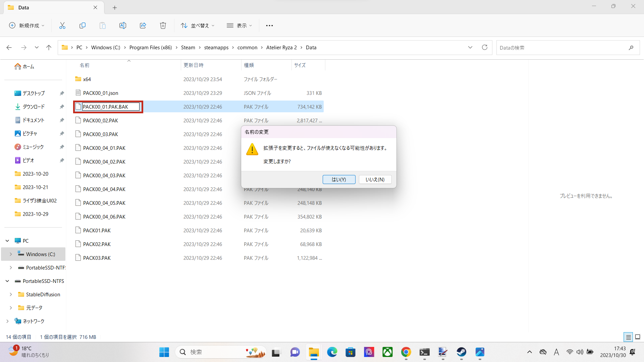The image size is (644, 362).
Task: Click the Windows Start button
Action: pyautogui.click(x=164, y=352)
